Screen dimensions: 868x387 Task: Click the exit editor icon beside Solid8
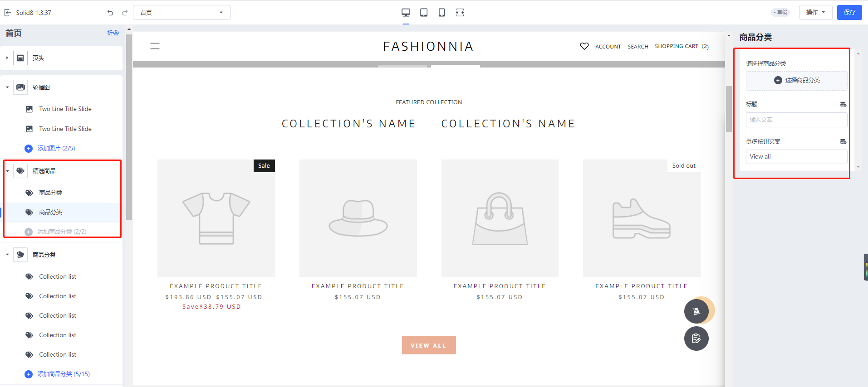(x=8, y=13)
